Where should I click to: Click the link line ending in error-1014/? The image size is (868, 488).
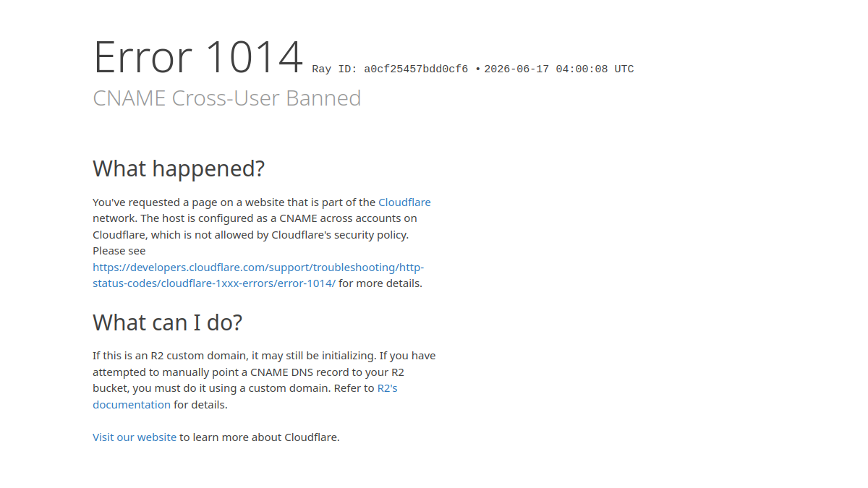pyautogui.click(x=214, y=283)
